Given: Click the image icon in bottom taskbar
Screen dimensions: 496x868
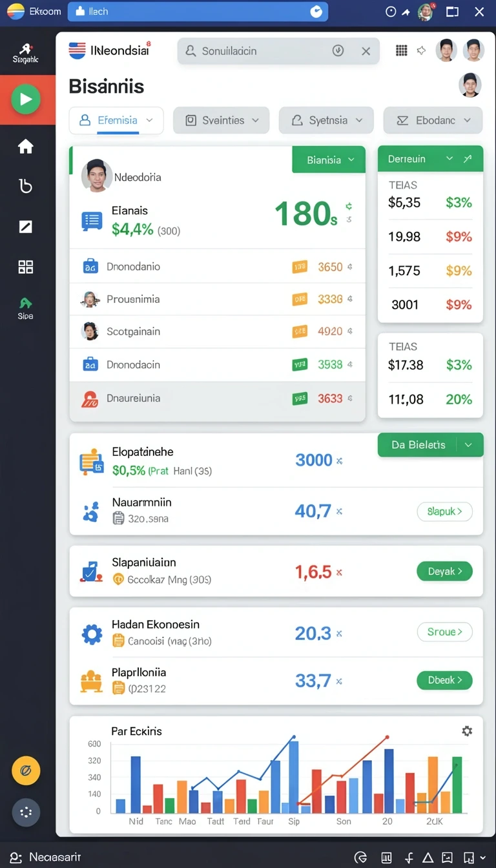Looking at the screenshot, I should 447,858.
